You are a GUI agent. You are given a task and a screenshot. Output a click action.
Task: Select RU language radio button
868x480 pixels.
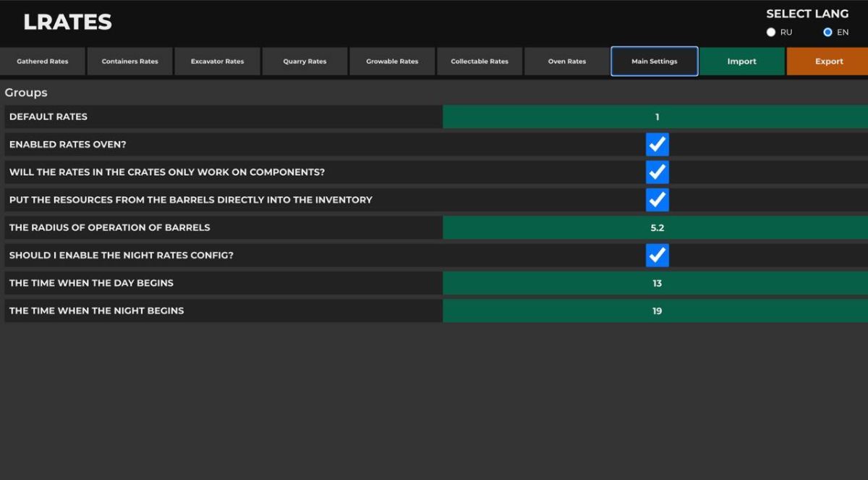771,33
